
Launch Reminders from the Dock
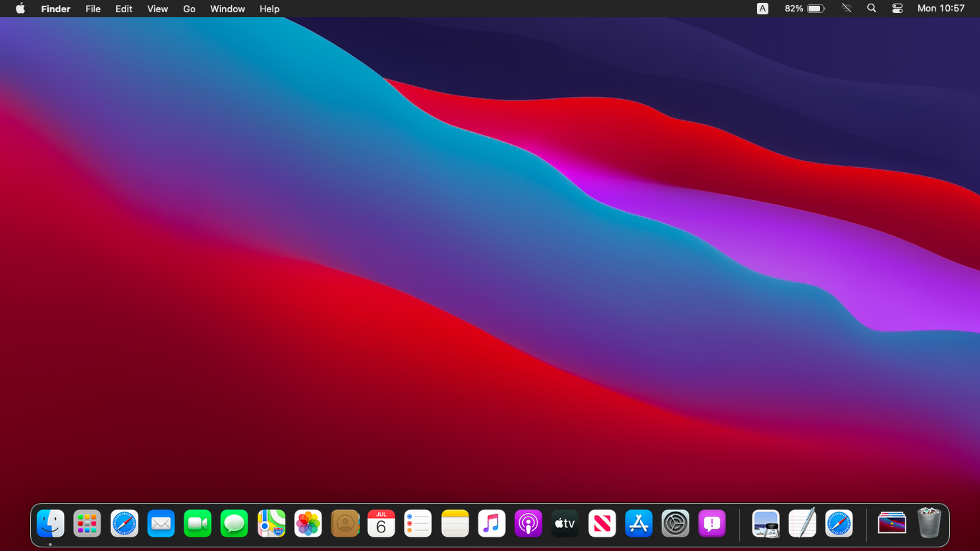coord(418,524)
